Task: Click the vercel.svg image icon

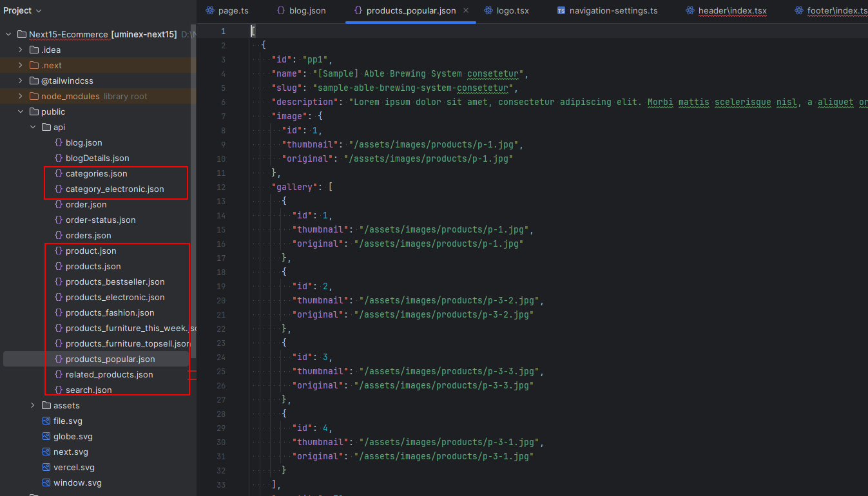Action: pos(46,467)
